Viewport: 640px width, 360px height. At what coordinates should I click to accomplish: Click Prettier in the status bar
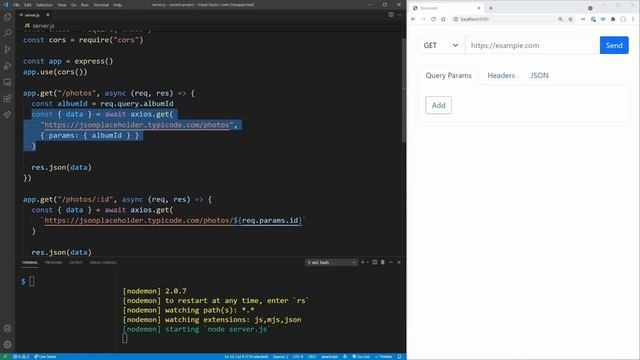(x=383, y=357)
